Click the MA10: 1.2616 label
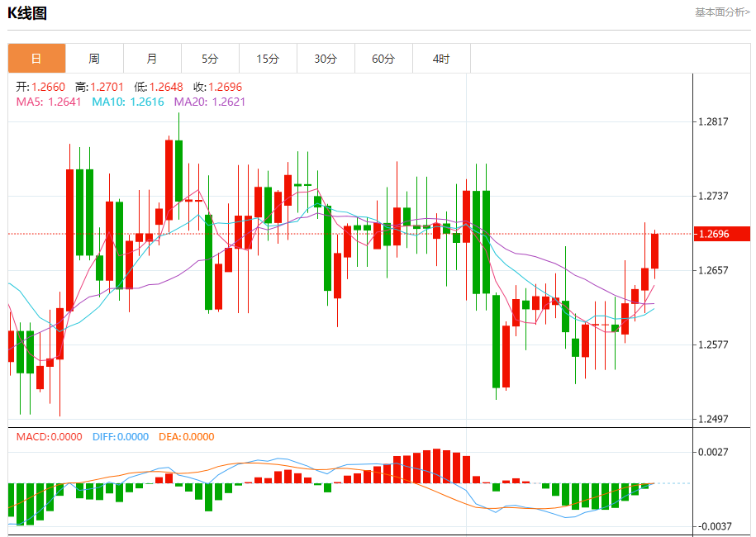This screenshot has height=537, width=756. 128,102
